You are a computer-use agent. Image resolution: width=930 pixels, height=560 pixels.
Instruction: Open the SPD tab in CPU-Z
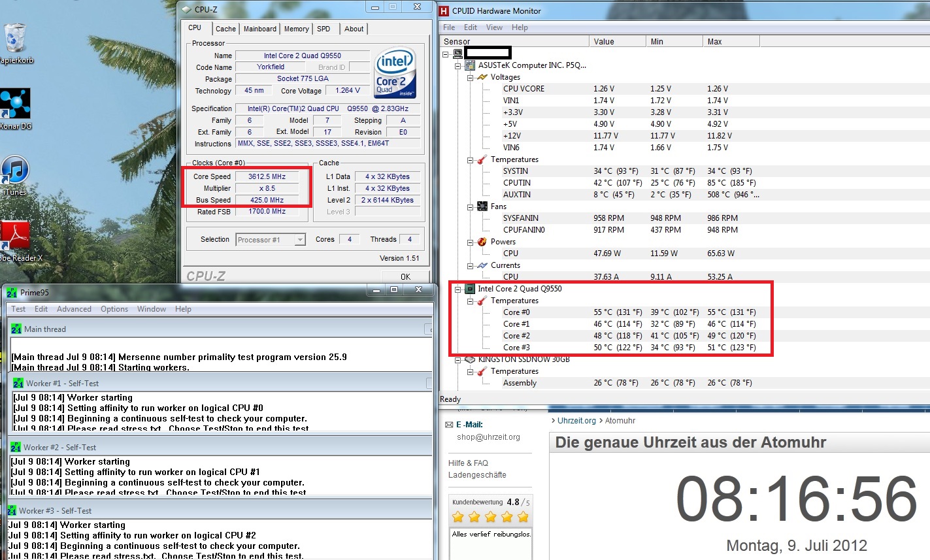(x=324, y=29)
